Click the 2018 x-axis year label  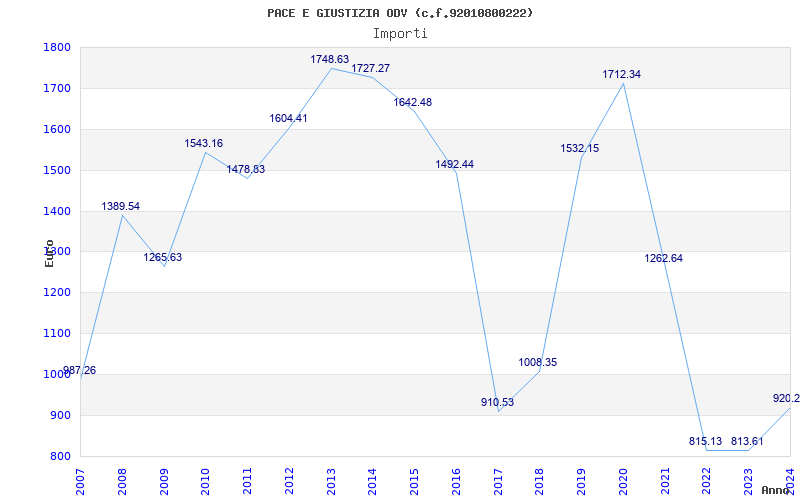tap(540, 482)
